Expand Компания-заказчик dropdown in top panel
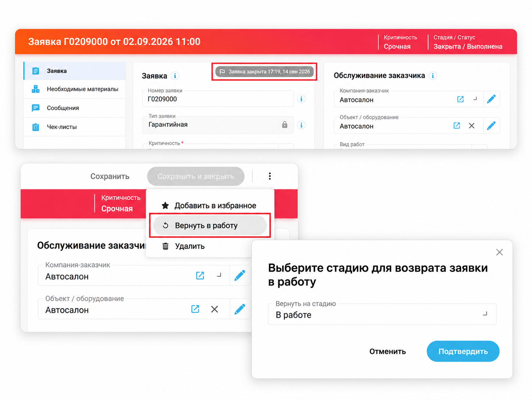Viewport: 532px width, 400px height. click(x=475, y=99)
